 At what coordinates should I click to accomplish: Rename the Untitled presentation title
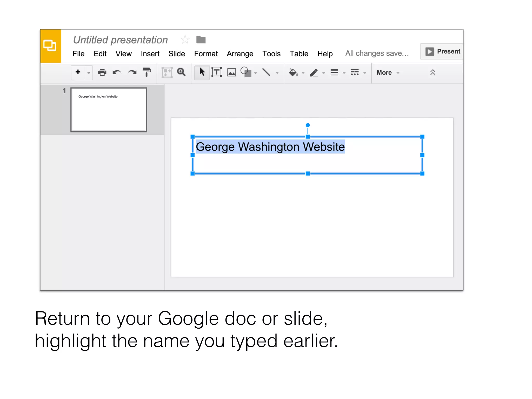pyautogui.click(x=121, y=40)
